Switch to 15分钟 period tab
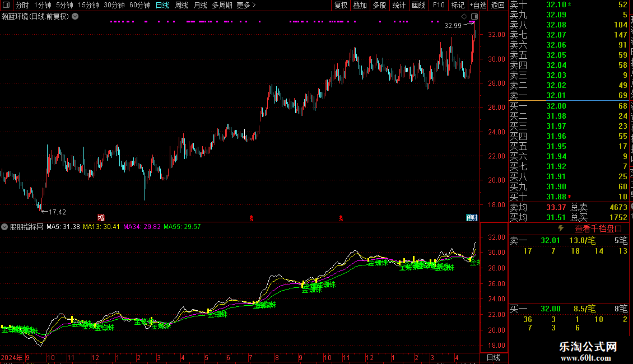 point(88,5)
